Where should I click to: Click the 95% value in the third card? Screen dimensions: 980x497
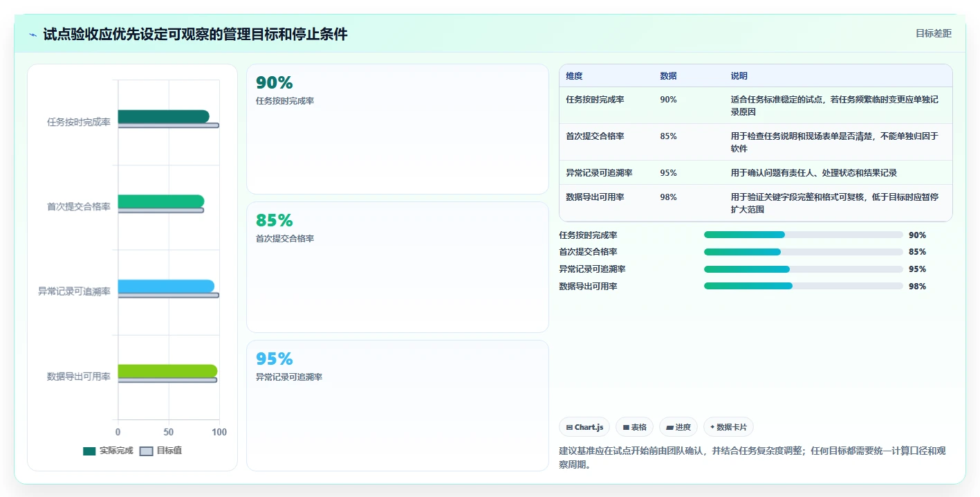(x=275, y=359)
